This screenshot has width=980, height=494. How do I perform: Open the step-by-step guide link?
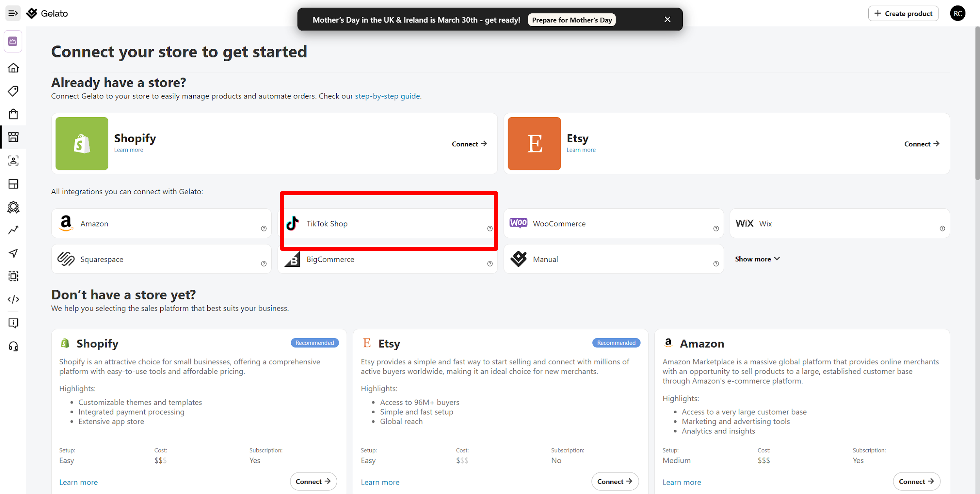coord(387,96)
